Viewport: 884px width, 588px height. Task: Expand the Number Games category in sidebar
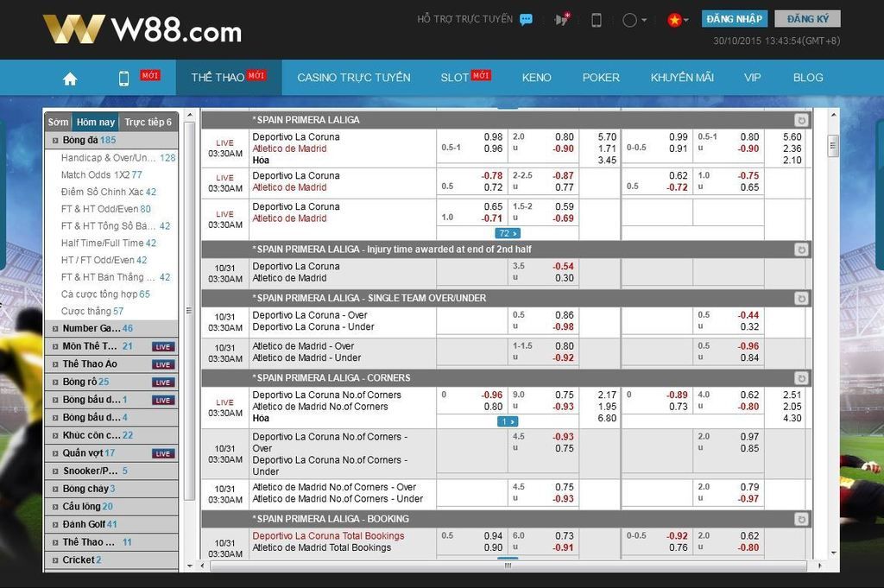tap(55, 329)
